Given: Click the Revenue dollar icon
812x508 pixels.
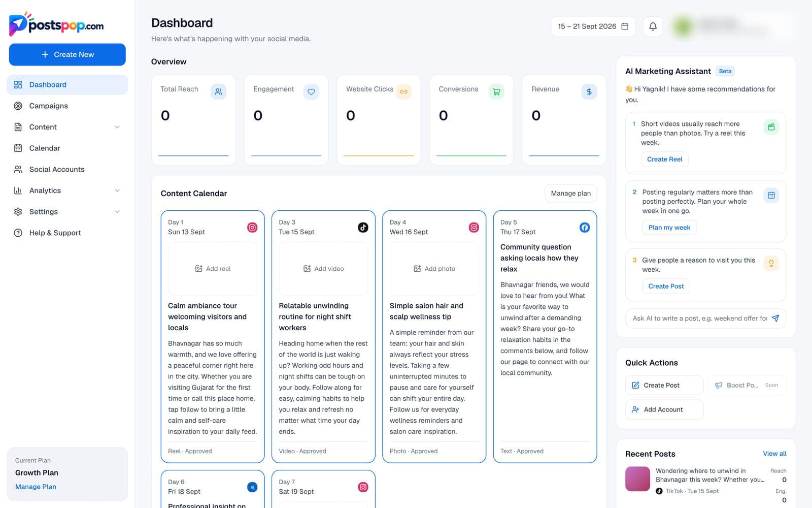Looking at the screenshot, I should [x=589, y=91].
